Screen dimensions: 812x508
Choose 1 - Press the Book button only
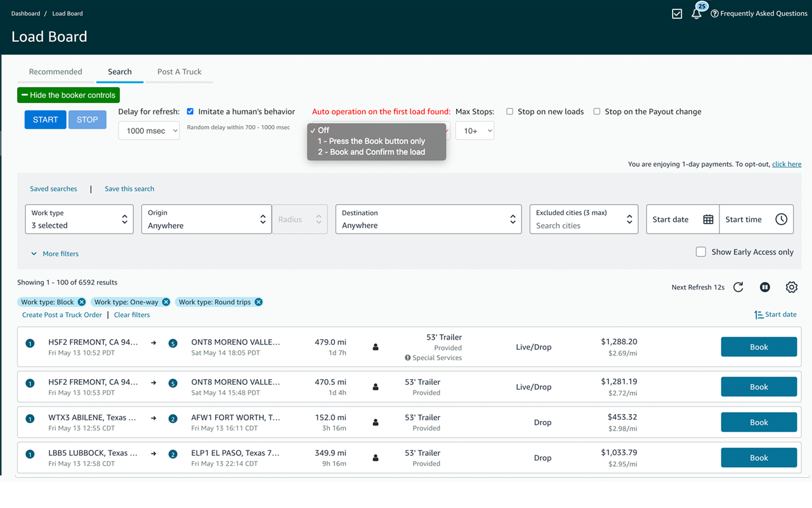(377, 141)
